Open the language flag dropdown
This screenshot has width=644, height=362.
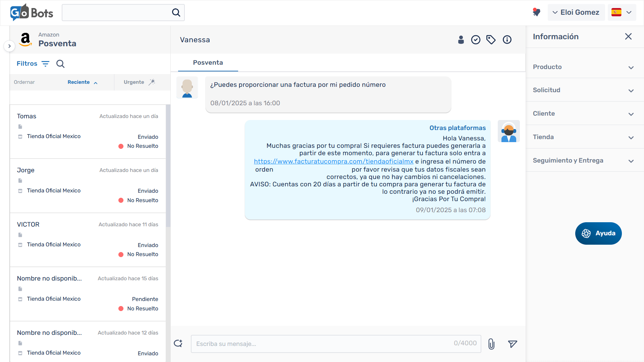(622, 12)
